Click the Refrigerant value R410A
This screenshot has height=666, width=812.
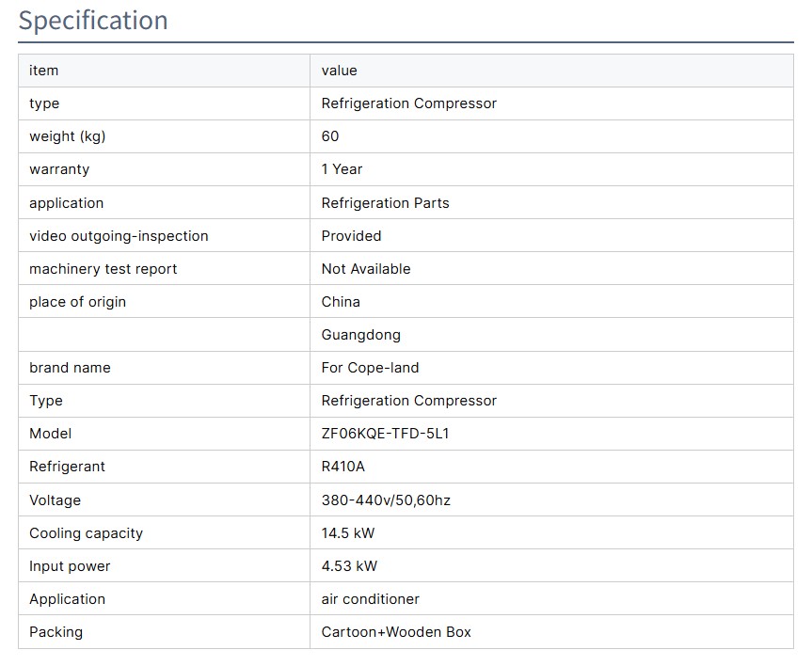[x=342, y=467]
